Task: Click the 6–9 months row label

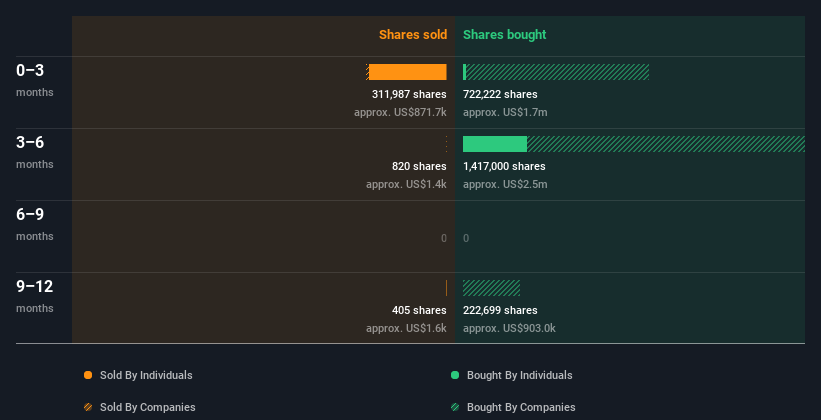Action: [x=35, y=224]
